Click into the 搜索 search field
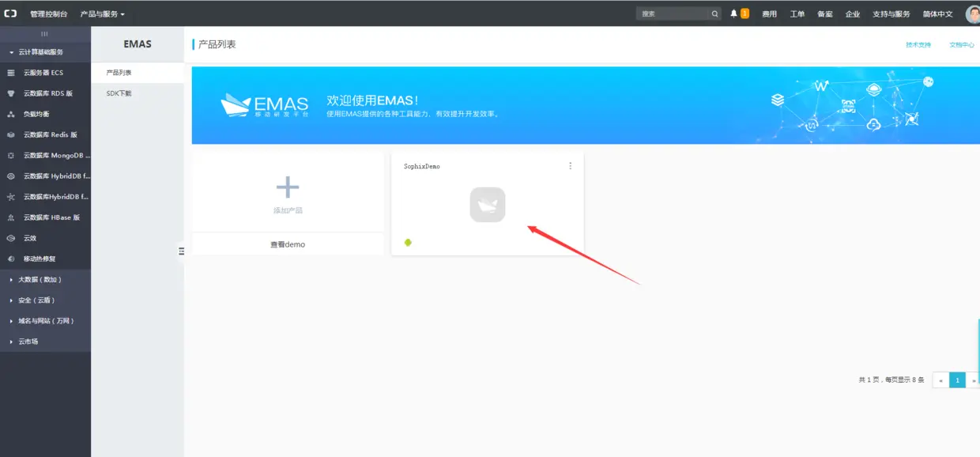 pos(672,13)
